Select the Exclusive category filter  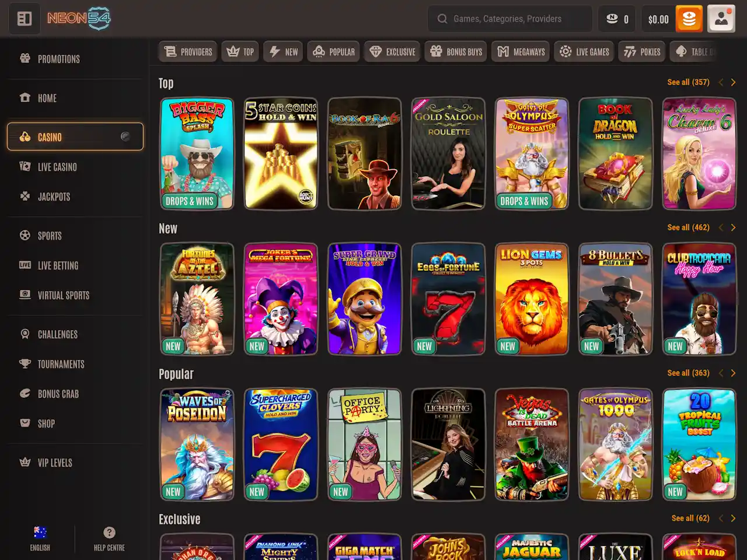(393, 52)
